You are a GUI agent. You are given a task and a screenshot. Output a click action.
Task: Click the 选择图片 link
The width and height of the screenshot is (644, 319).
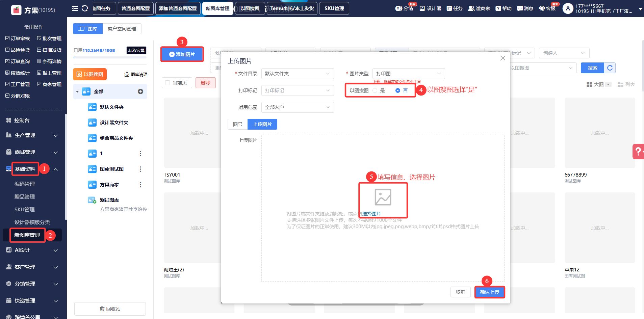(371, 214)
